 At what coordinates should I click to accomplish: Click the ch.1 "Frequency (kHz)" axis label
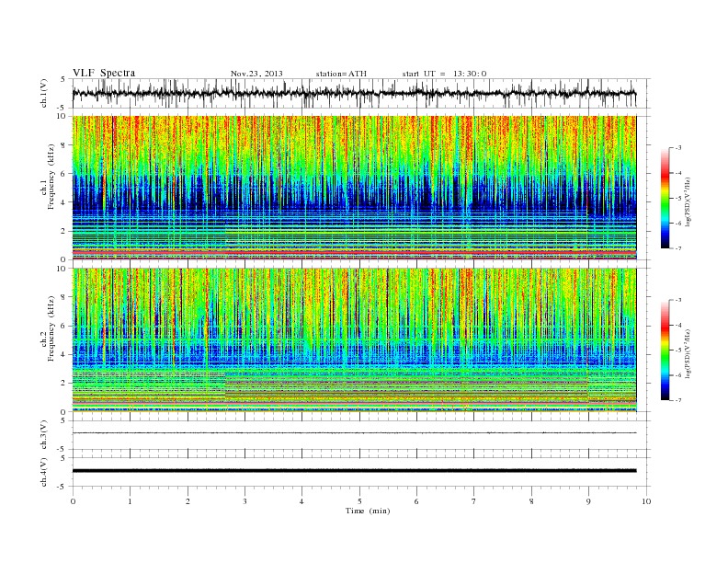coord(51,177)
